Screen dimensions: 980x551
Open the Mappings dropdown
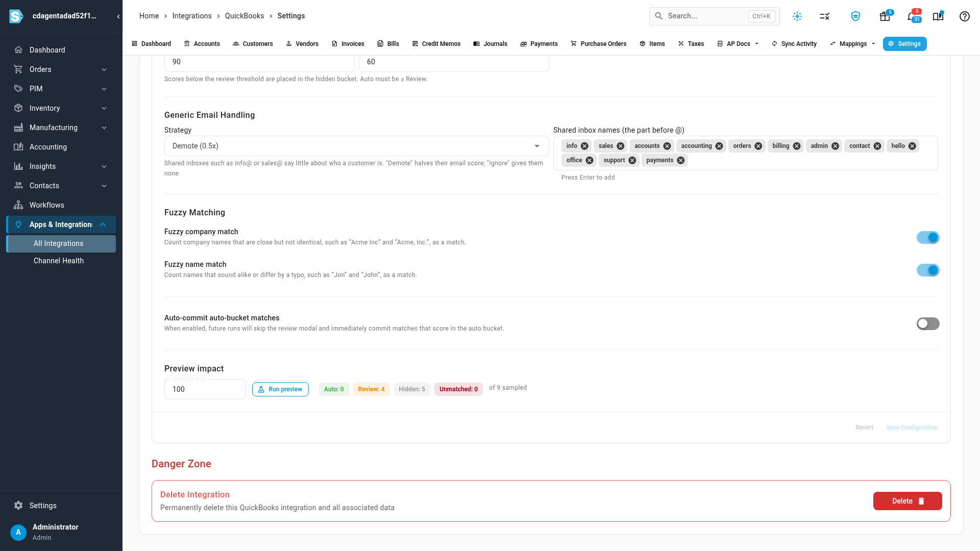point(853,44)
